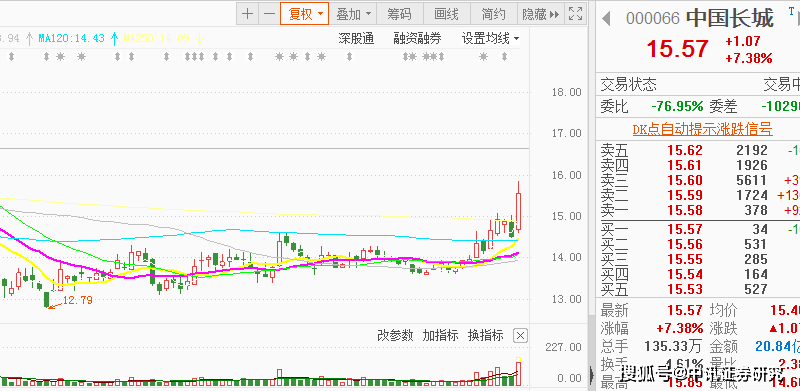Switch to 简约 view
The image size is (800, 391).
(493, 14)
